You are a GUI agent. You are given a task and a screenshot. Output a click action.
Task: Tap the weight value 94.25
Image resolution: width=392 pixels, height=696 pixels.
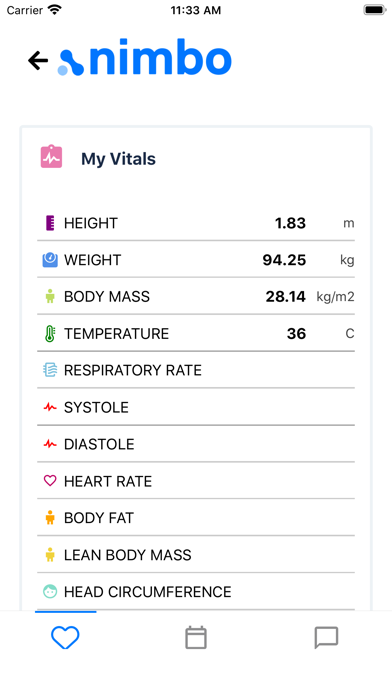(284, 260)
